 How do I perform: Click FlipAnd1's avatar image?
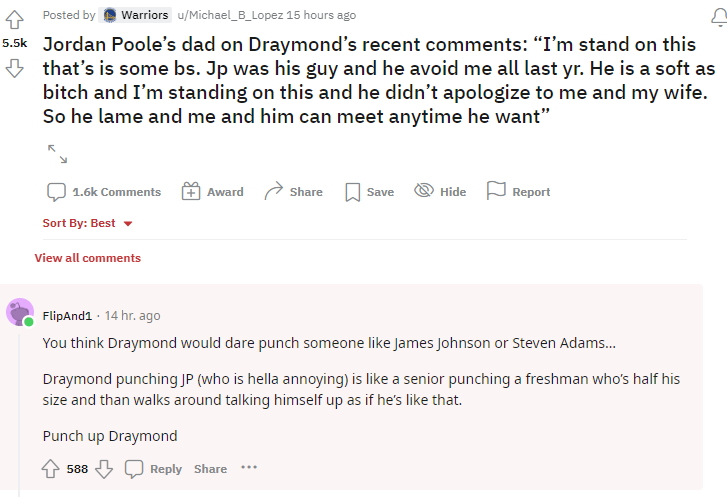[20, 312]
